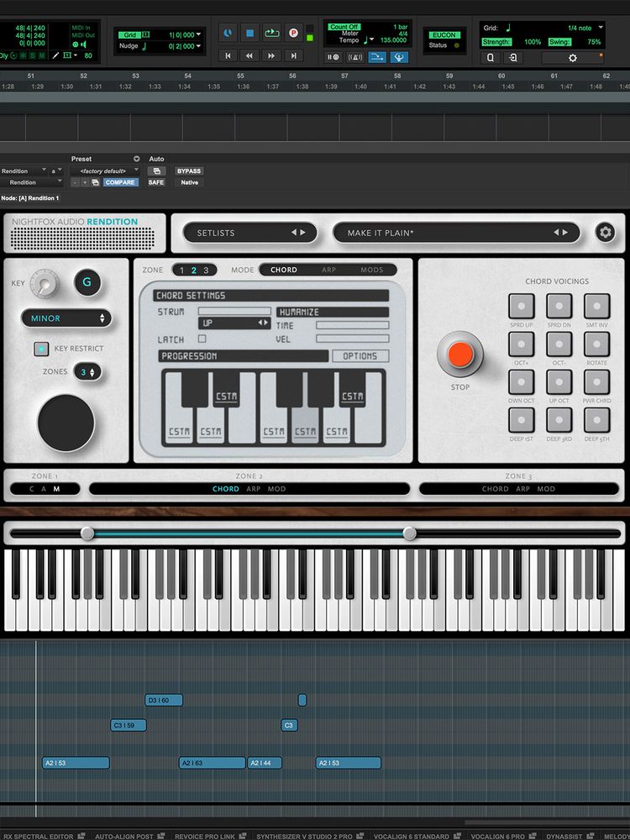Click the Stop transport button
The width and height of the screenshot is (630, 840).
coord(249,34)
